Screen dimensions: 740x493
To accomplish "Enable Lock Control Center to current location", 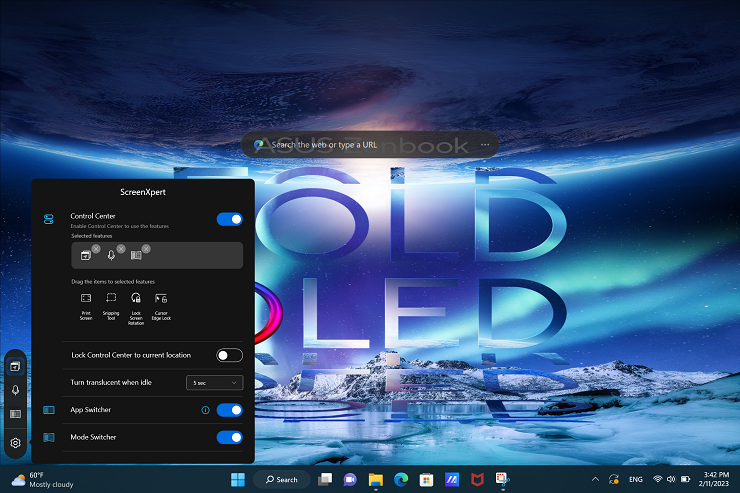I will pyautogui.click(x=229, y=355).
